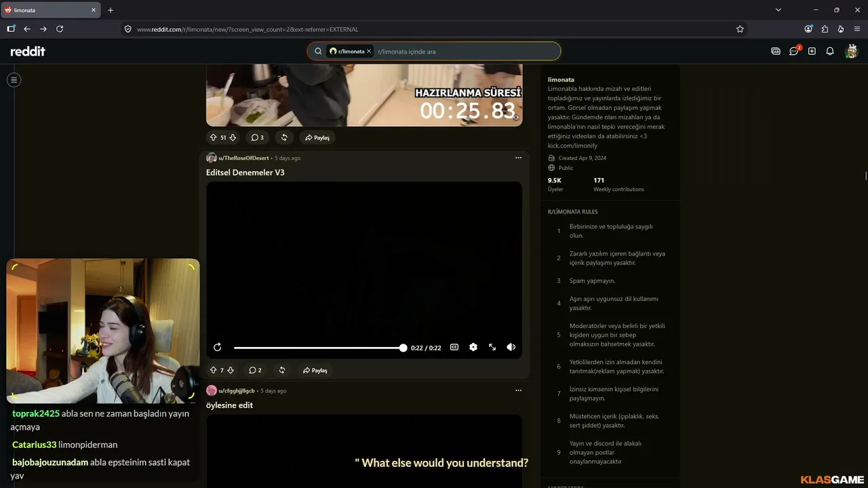Close the limonata browser tab
Viewport: 868px width, 488px height.
(x=94, y=10)
